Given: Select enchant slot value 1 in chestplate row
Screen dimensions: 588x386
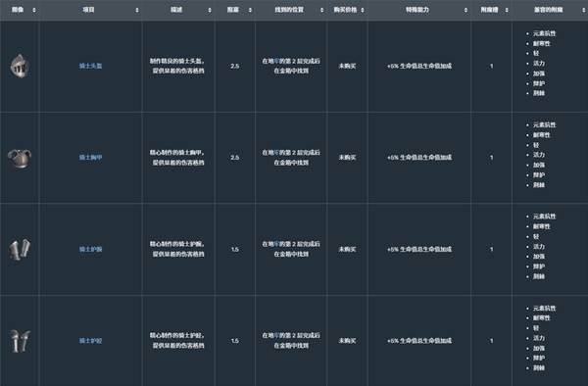Looking at the screenshot, I should pos(491,158).
